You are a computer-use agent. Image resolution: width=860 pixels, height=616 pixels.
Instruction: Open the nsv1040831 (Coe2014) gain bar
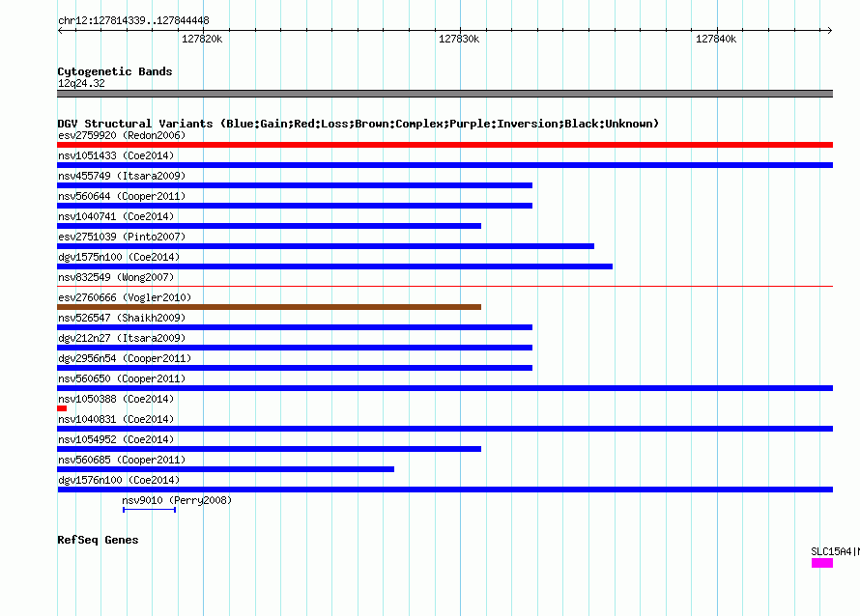click(x=444, y=429)
